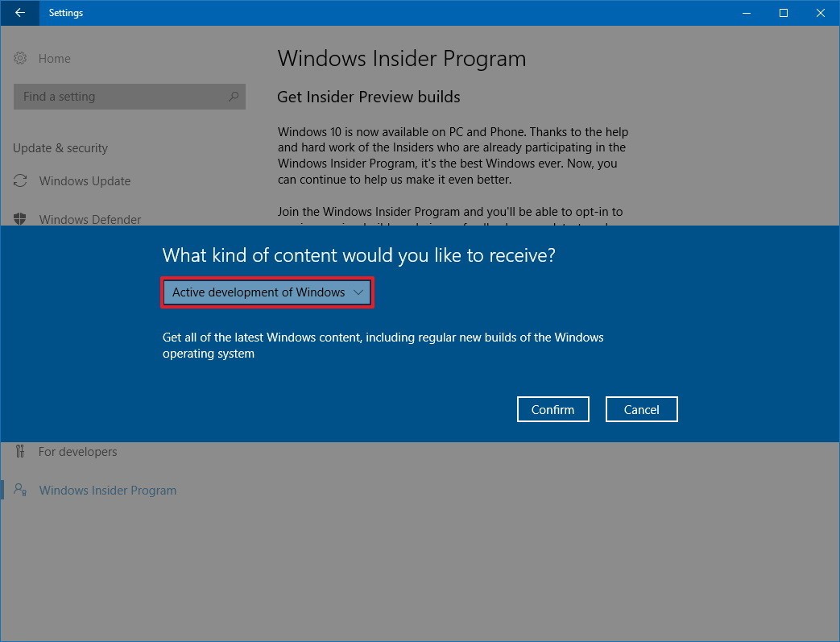
Task: Minimize the Settings window
Action: coord(746,13)
